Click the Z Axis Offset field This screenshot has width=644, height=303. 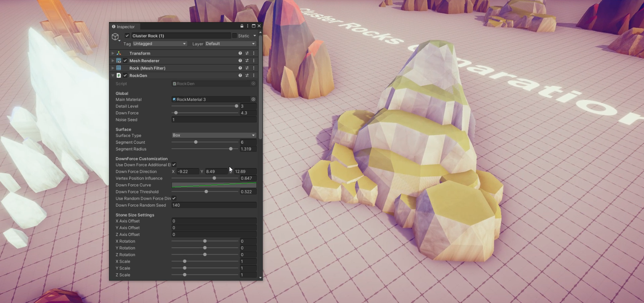click(x=214, y=234)
